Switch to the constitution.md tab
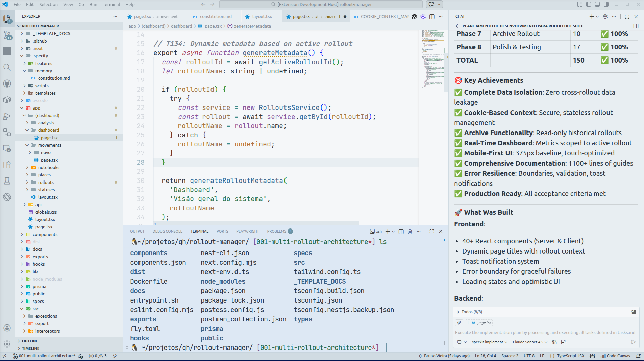The image size is (644, 361). [215, 16]
